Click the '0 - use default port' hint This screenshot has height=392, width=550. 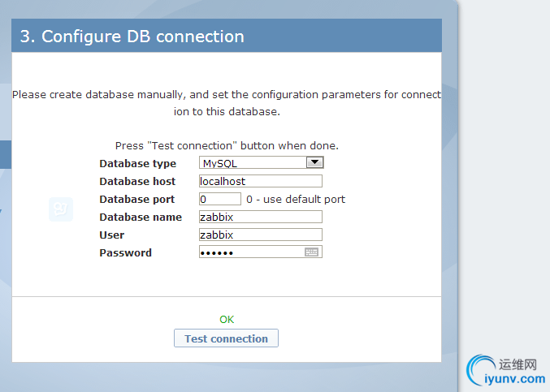coord(296,199)
